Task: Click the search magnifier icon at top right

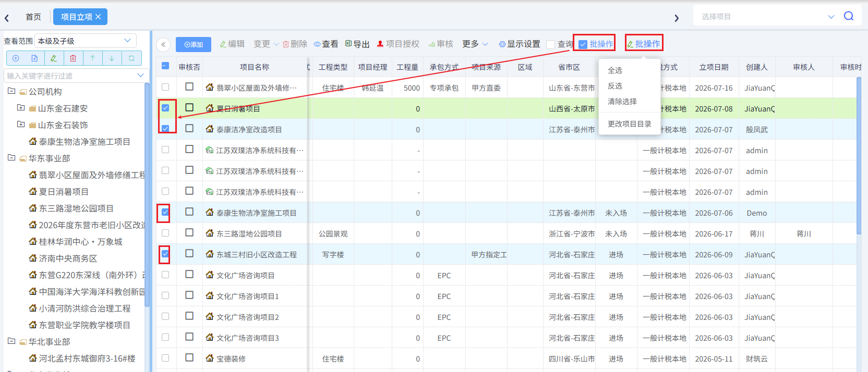Action: [x=849, y=16]
